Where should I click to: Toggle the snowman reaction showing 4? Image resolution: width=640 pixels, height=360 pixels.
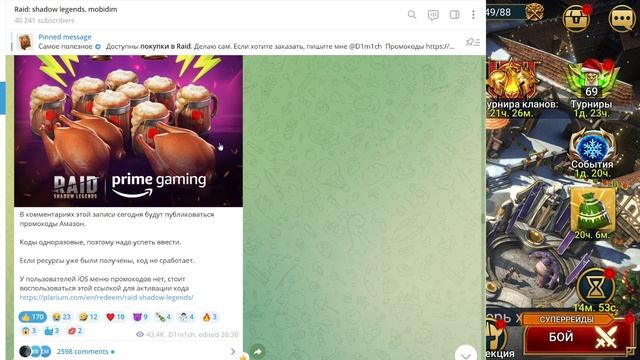pyautogui.click(x=186, y=317)
